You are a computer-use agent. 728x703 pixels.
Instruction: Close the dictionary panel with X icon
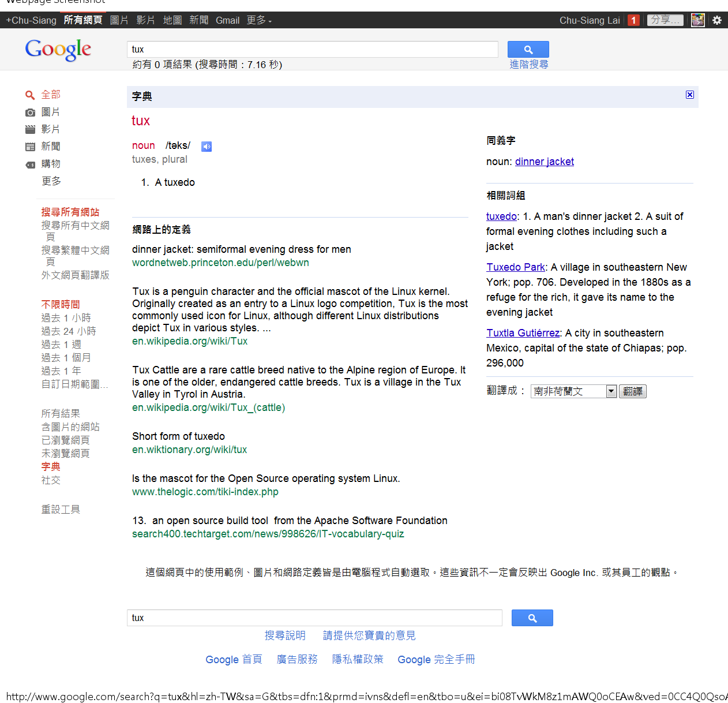(689, 95)
